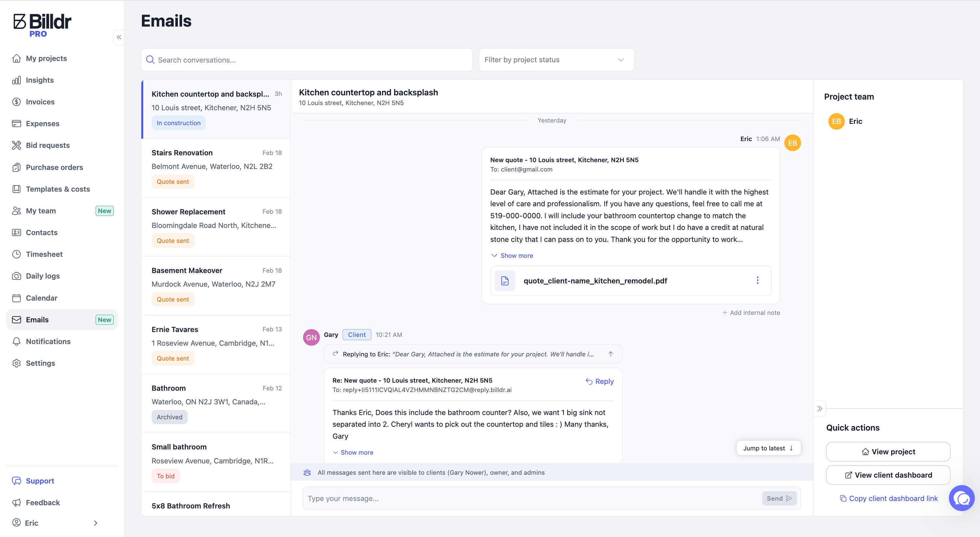Image resolution: width=980 pixels, height=537 pixels.
Task: Click Reply on Gary's message
Action: (600, 381)
